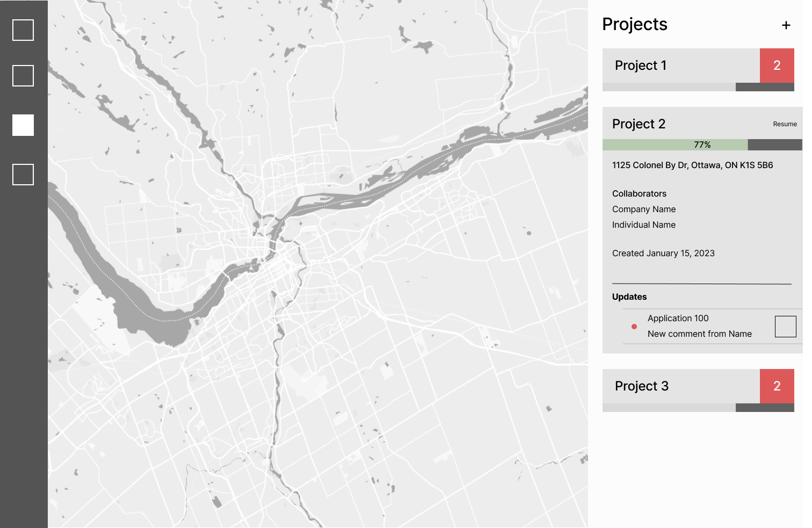Click the first sidebar square icon
The height and width of the screenshot is (528, 812).
(23, 30)
